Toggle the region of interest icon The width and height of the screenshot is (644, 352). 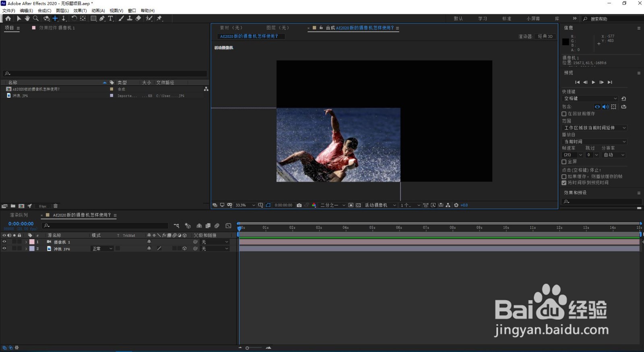point(351,205)
